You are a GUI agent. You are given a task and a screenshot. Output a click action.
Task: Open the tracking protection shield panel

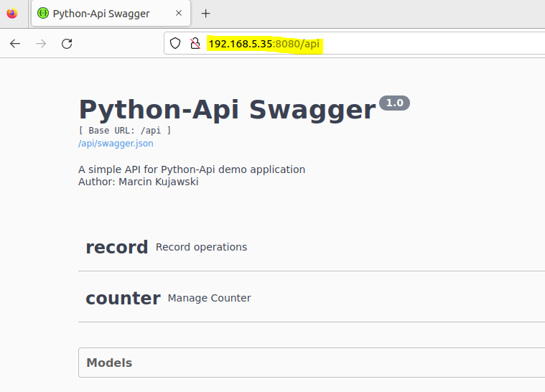(175, 44)
